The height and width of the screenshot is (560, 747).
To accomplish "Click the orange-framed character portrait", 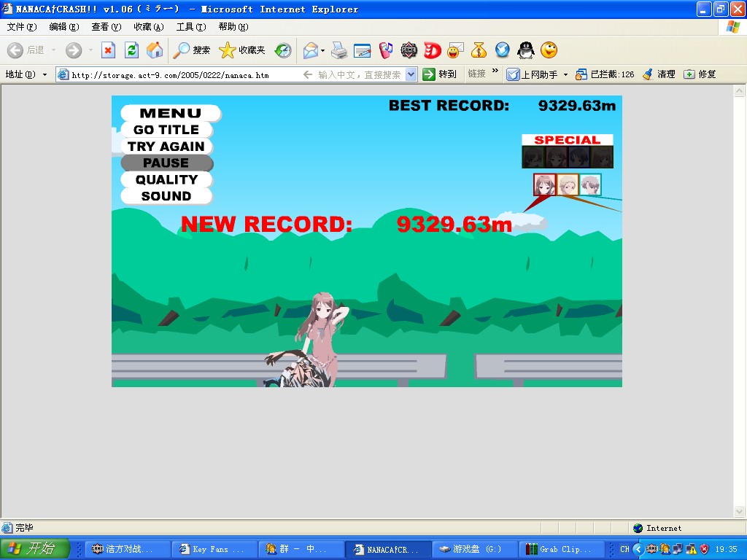I will tap(568, 184).
